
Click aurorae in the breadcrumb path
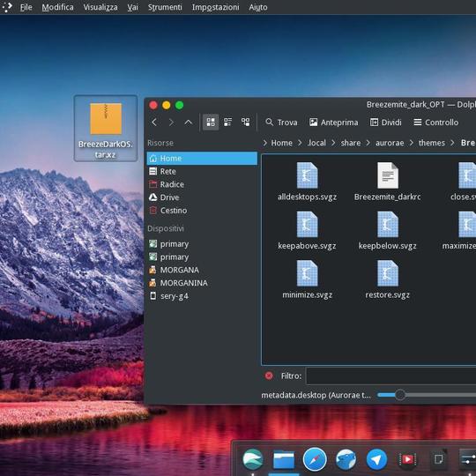(x=390, y=143)
